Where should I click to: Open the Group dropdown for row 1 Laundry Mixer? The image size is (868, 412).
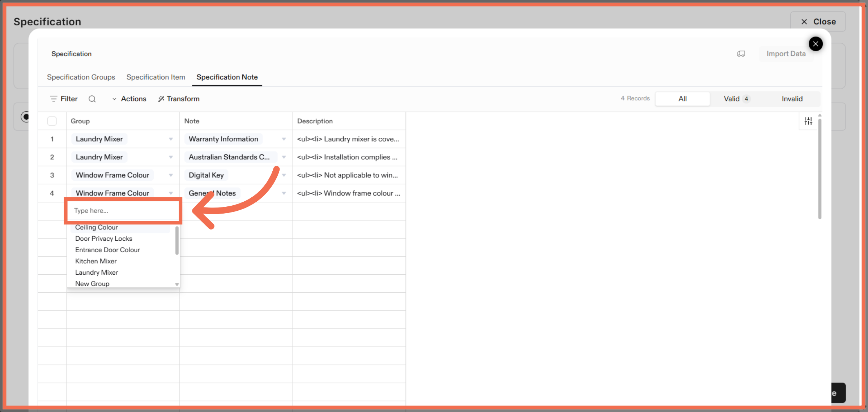(171, 139)
